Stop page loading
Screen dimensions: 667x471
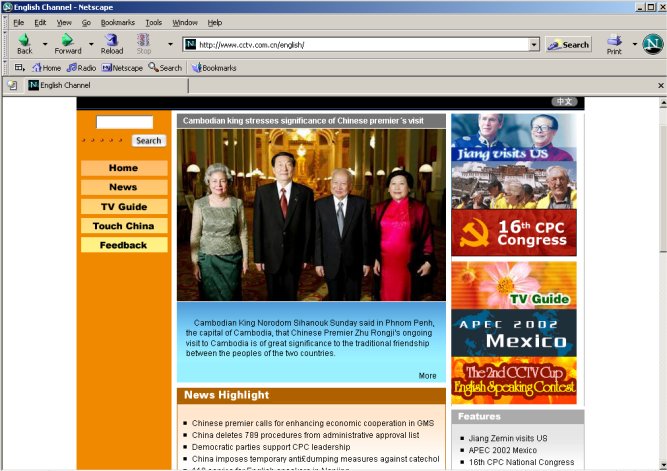(x=143, y=44)
